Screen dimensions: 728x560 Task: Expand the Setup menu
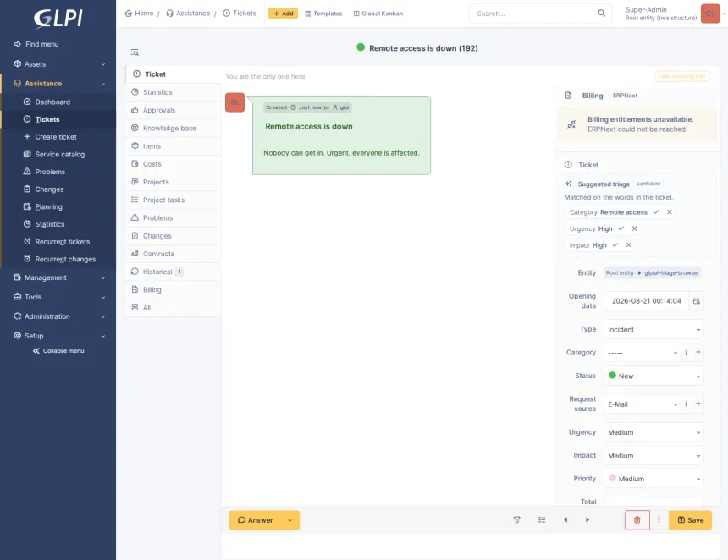pyautogui.click(x=59, y=336)
